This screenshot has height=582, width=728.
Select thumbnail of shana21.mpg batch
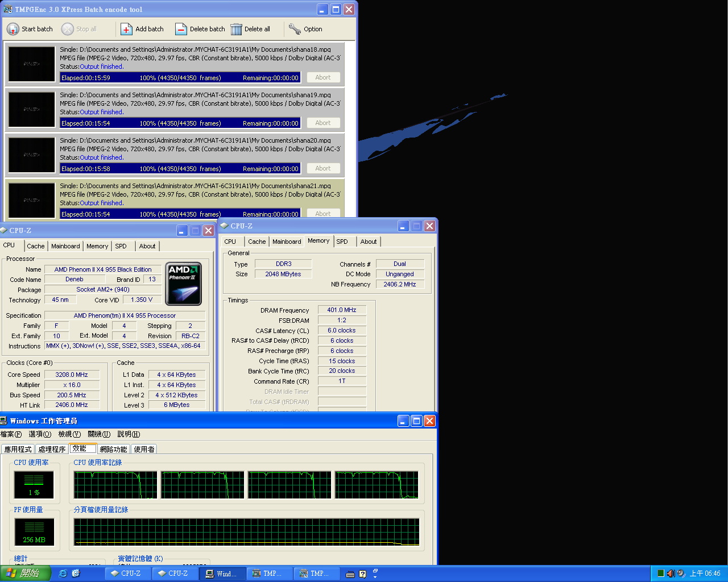click(32, 200)
